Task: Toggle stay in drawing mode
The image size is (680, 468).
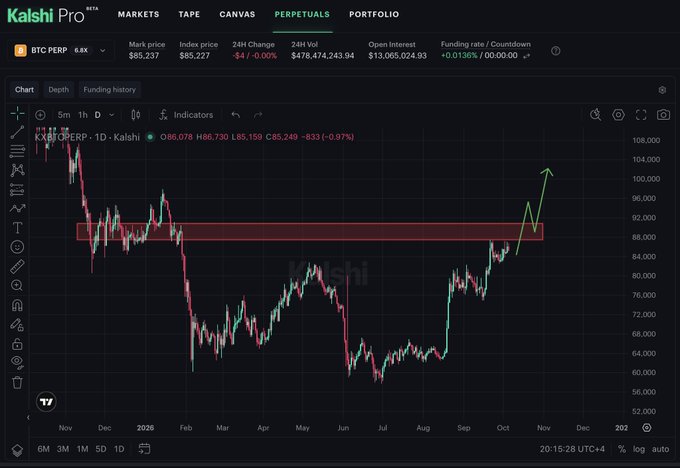Action: pos(17,325)
